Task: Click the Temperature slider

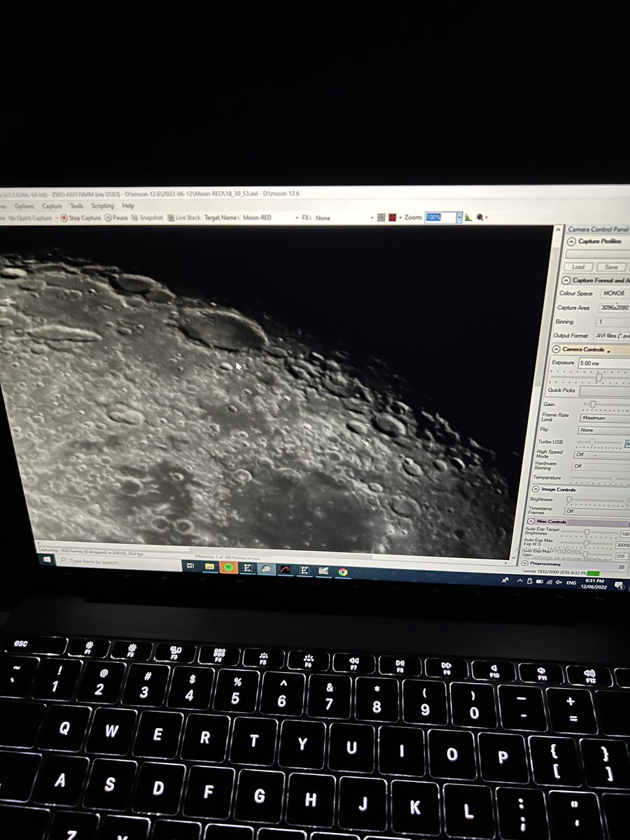Action: (x=600, y=478)
